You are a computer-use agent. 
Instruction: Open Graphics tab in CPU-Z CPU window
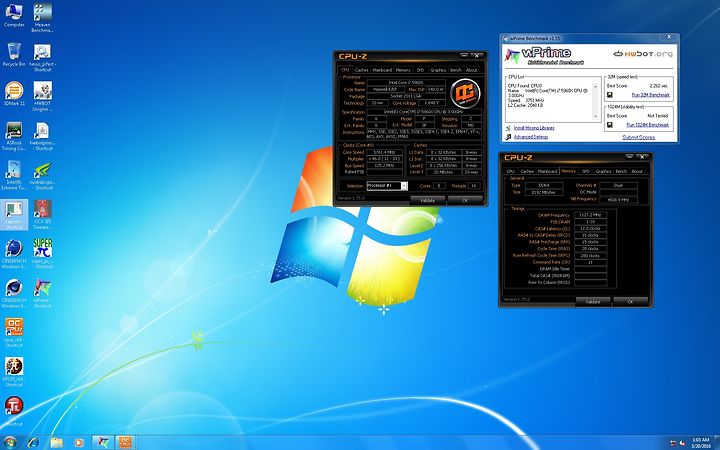[438, 70]
